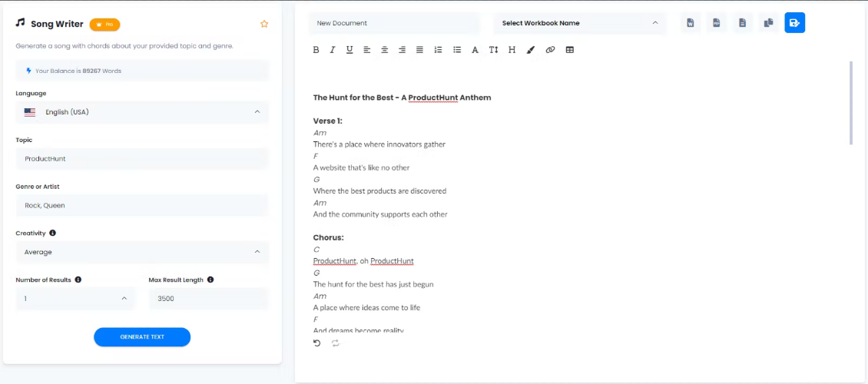
Task: Click line 'A website that's like no other'
Action: pyautogui.click(x=362, y=167)
